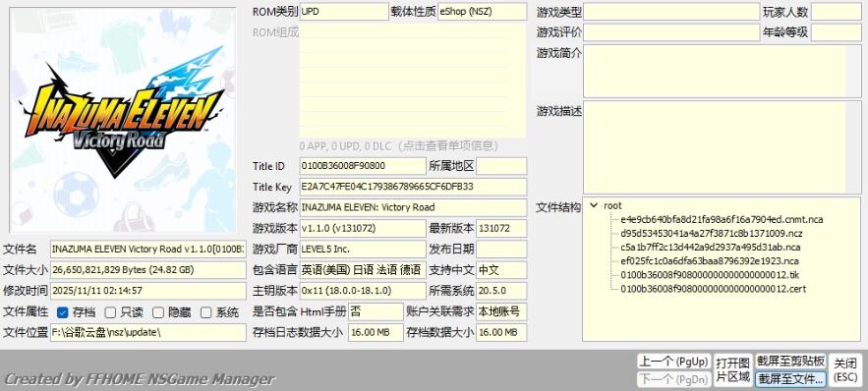The height and width of the screenshot is (391, 868).
Task: Click the ROM类别 field showing UPD
Action: tap(344, 12)
